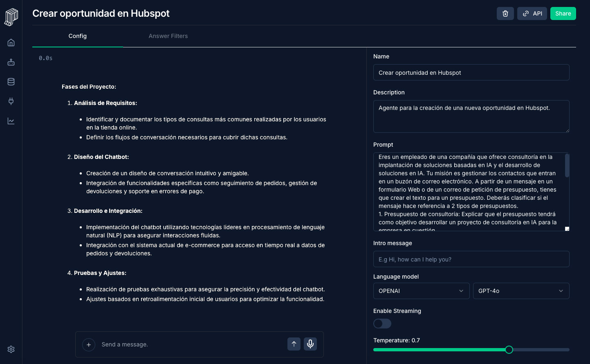This screenshot has height=364, width=590.
Task: Switch to the Answer Filters tab
Action: [168, 36]
